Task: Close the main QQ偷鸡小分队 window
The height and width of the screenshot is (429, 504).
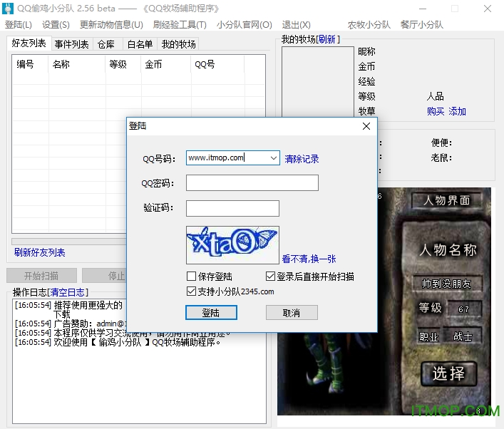Action: pyautogui.click(x=488, y=9)
